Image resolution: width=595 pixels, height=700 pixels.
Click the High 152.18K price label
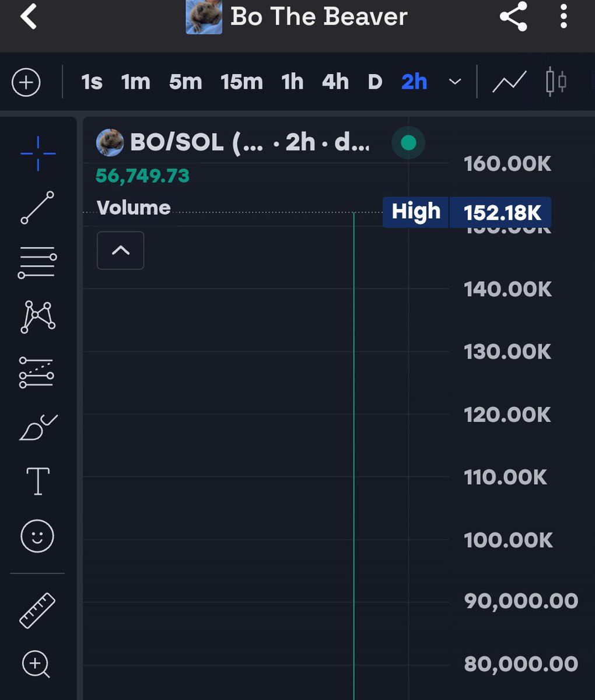(x=467, y=212)
